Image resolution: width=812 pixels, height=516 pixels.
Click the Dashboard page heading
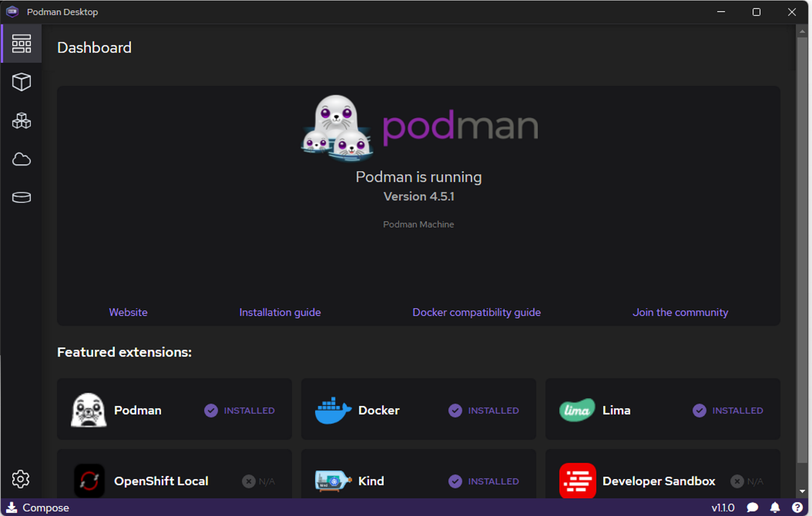tap(94, 48)
